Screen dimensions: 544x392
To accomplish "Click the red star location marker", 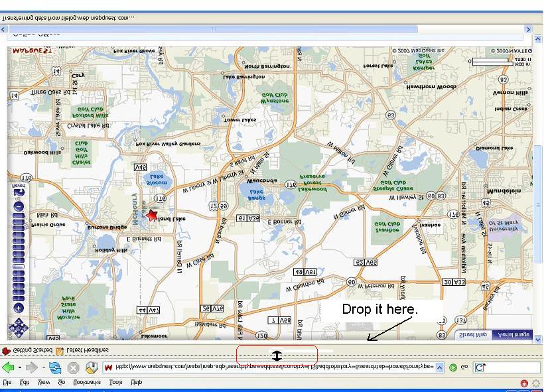I will point(153,215).
